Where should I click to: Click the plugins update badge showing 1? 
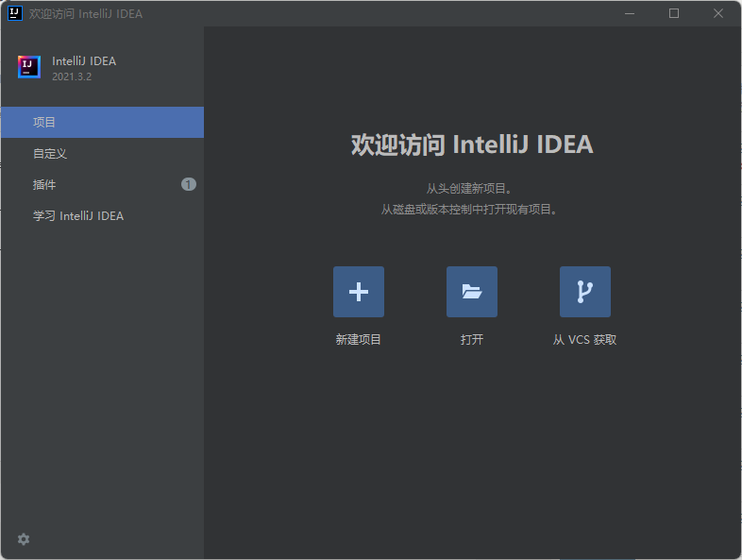pos(189,184)
